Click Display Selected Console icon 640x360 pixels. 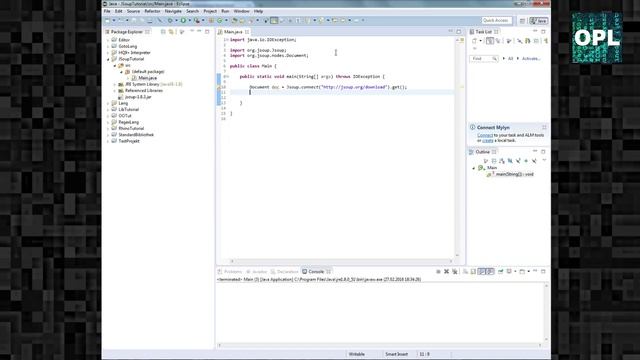coord(509,271)
